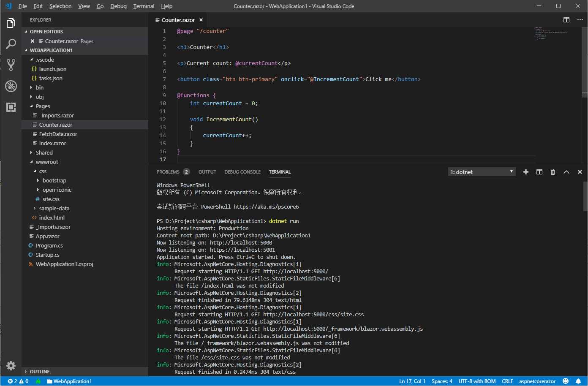The image size is (588, 386).
Task: Open Index.razor in explorer
Action: click(85, 143)
